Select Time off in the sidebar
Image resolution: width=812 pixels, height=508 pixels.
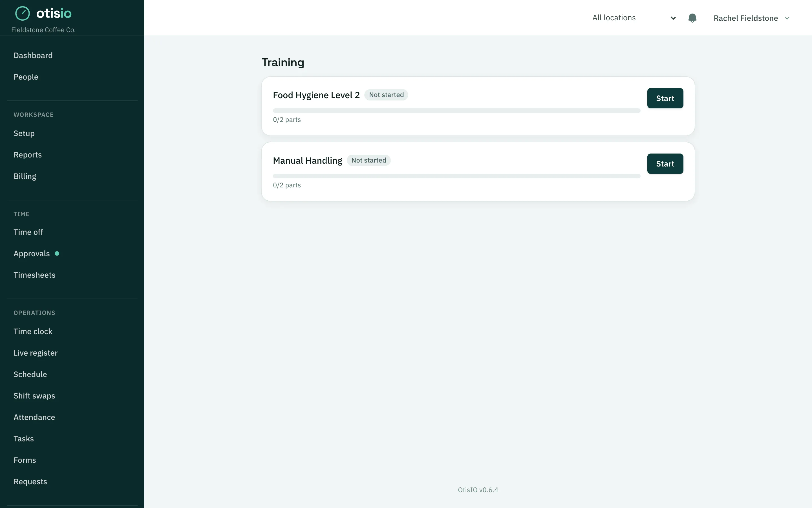pyautogui.click(x=28, y=232)
